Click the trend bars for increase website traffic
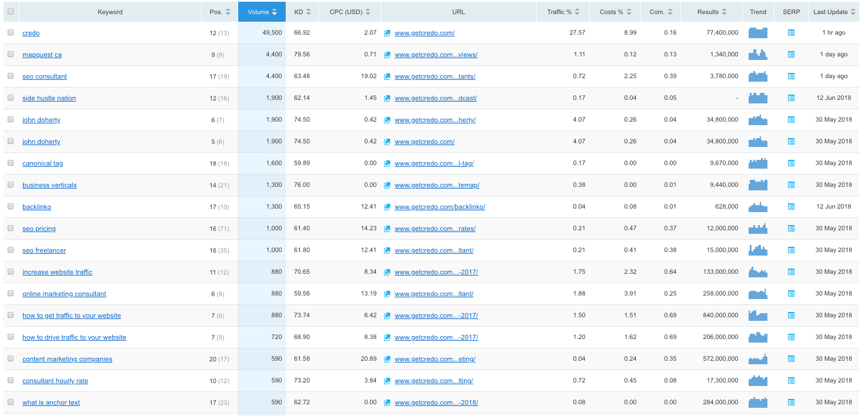Viewport: 868px width, 416px height. pos(758,271)
